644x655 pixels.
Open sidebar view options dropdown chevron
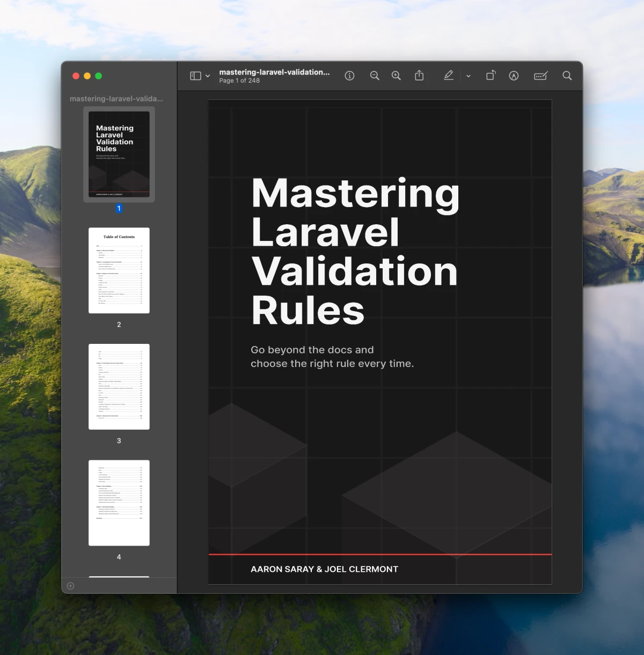coord(208,76)
